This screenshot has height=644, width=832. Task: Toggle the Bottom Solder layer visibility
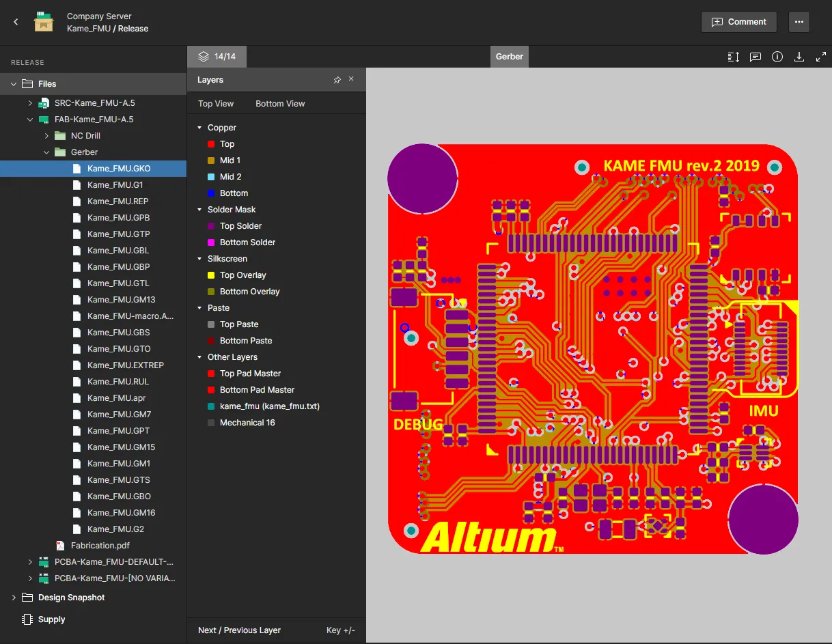pyautogui.click(x=211, y=242)
